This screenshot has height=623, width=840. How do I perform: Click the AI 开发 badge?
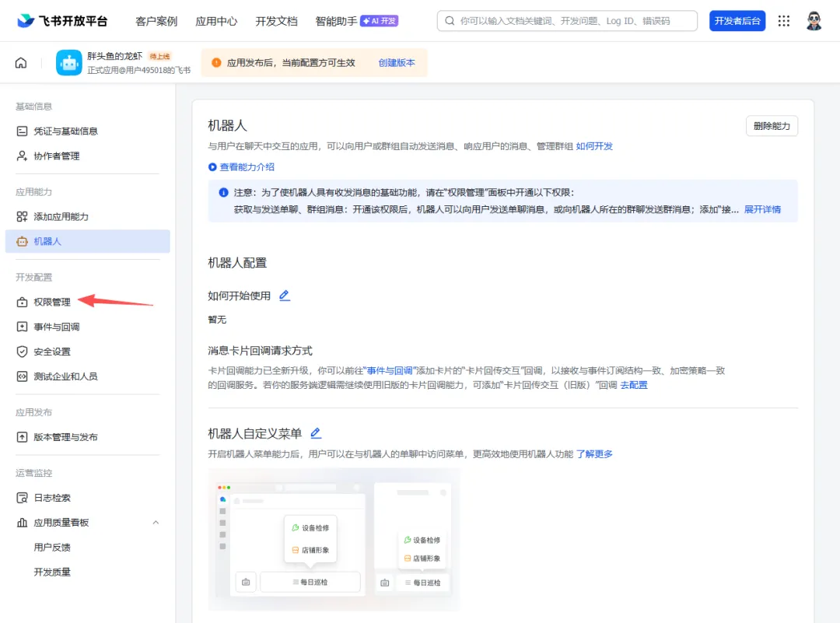tap(380, 21)
